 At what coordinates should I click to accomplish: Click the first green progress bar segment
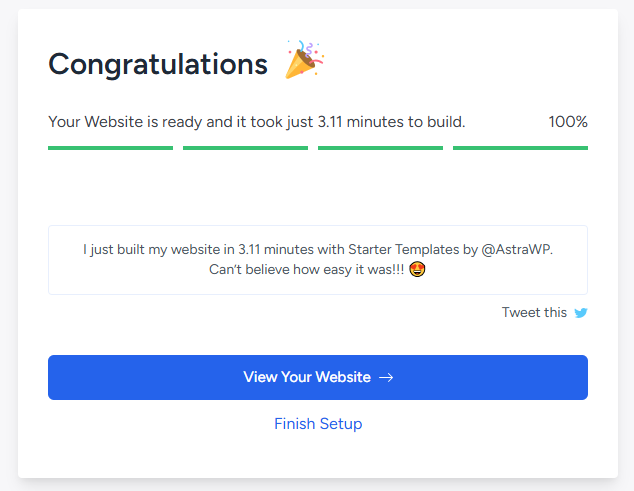click(x=110, y=148)
